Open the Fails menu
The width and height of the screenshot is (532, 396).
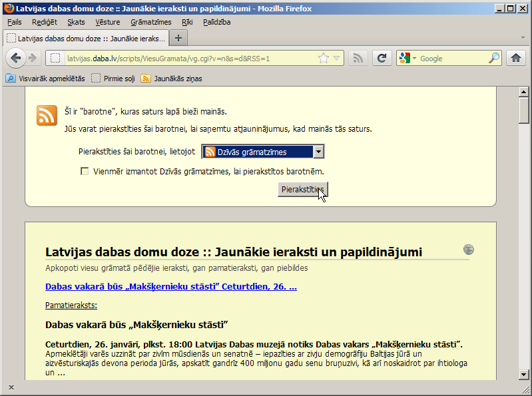15,22
